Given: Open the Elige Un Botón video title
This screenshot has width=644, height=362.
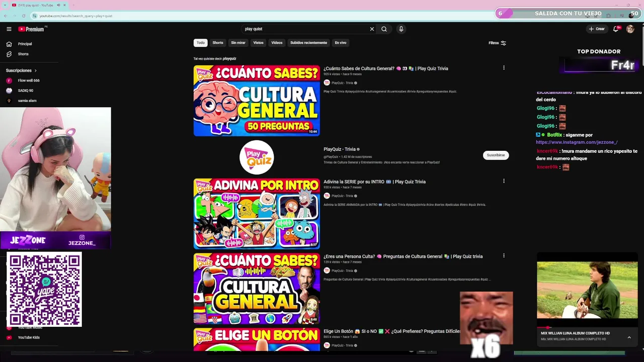Looking at the screenshot, I should [391, 331].
